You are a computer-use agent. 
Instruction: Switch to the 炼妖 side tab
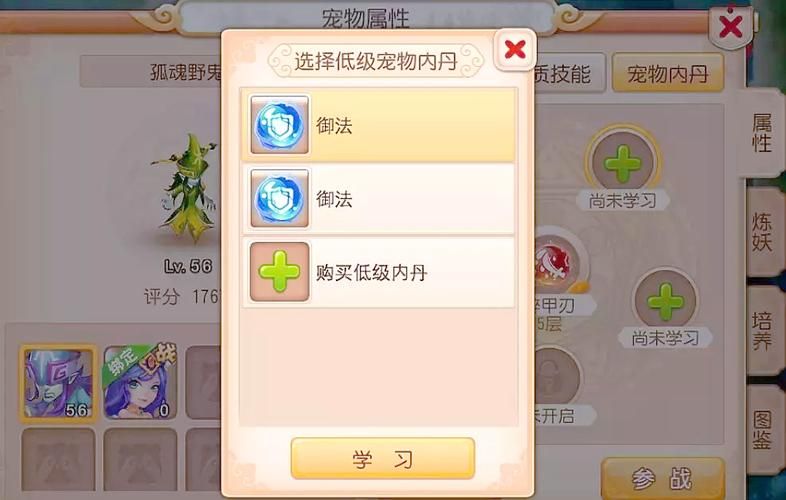[x=762, y=232]
